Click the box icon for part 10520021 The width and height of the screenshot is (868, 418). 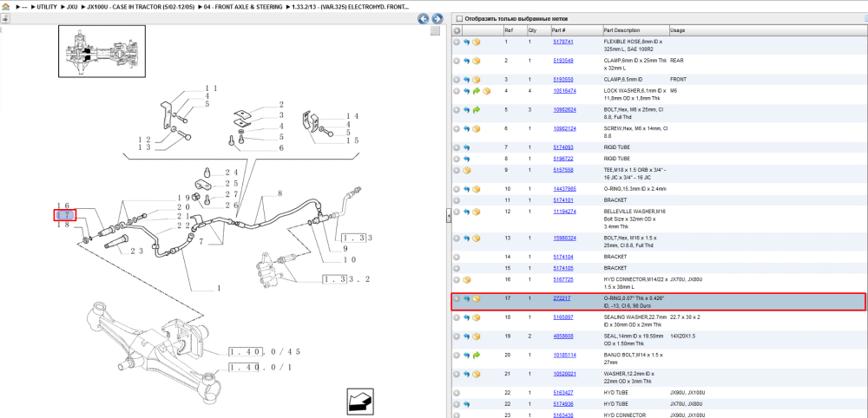tap(476, 374)
